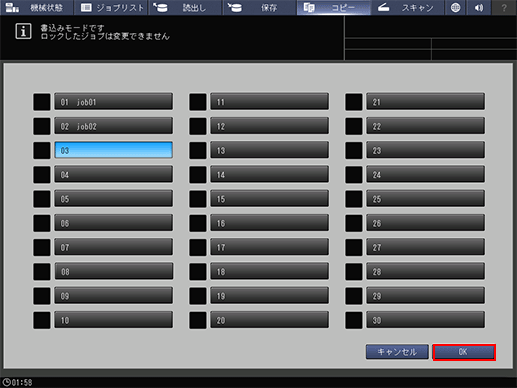Viewport: 517px width, 388px height.
Task: Open help with the question mark icon
Action: [x=504, y=7]
